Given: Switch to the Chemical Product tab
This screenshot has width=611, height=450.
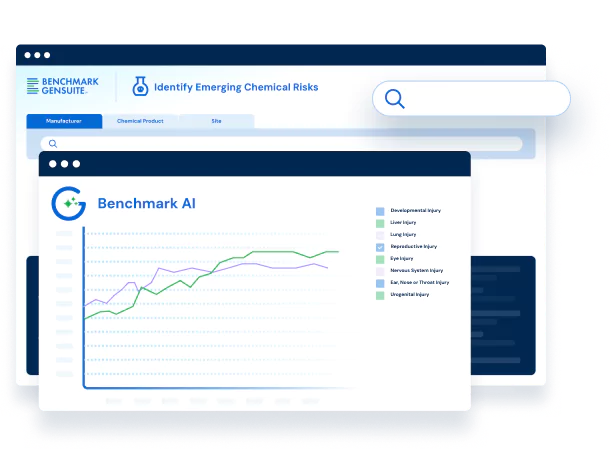Looking at the screenshot, I should point(140,121).
